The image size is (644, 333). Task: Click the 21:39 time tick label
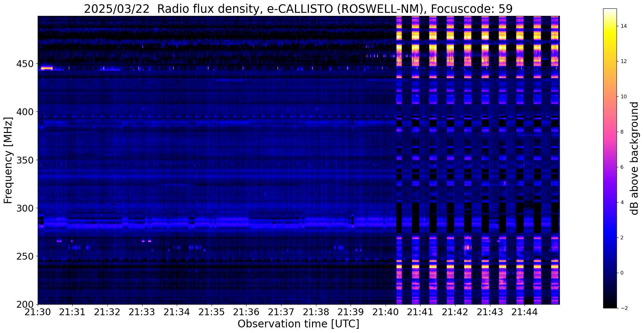(351, 312)
